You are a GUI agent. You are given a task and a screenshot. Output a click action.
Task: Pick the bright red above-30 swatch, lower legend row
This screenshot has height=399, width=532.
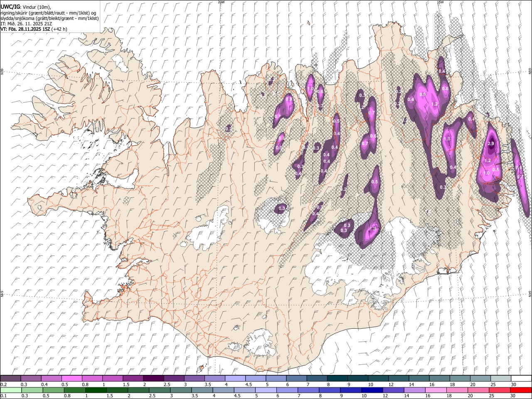(x=520, y=390)
